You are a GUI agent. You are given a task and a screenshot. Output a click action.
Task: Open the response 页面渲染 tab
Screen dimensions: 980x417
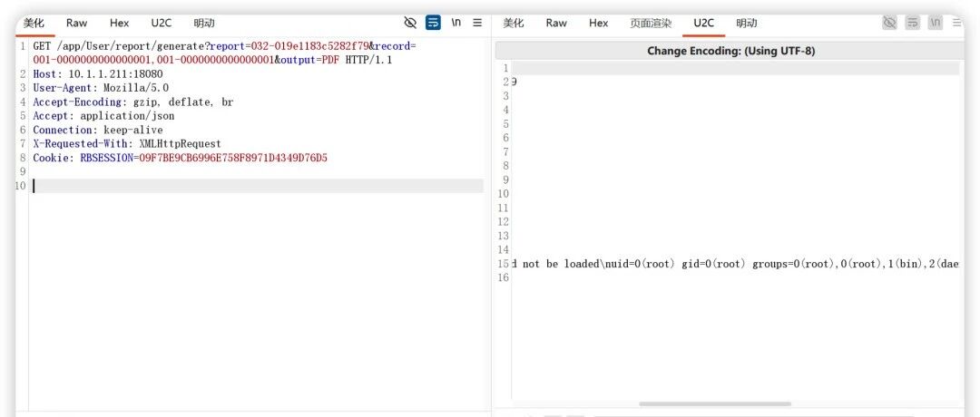pyautogui.click(x=651, y=23)
